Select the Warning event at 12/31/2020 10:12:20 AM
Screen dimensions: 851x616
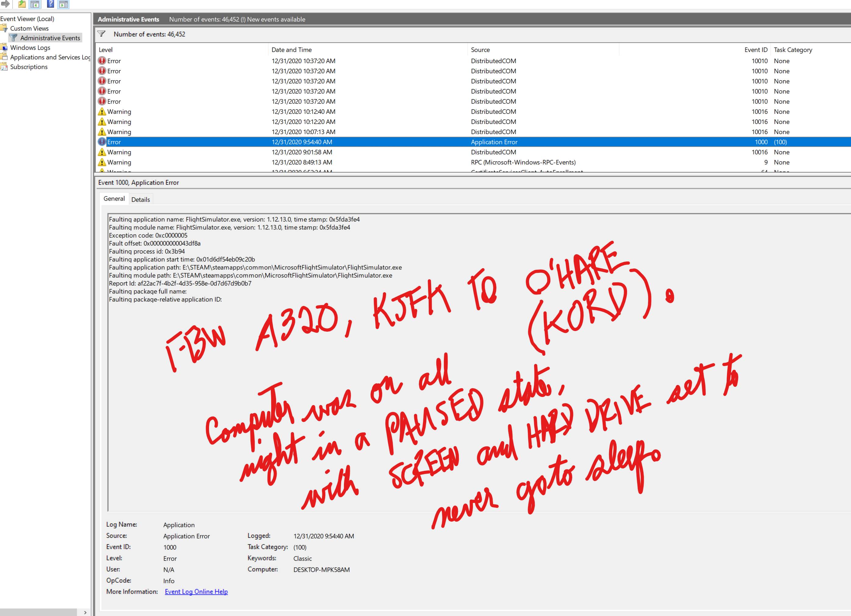pyautogui.click(x=473, y=122)
